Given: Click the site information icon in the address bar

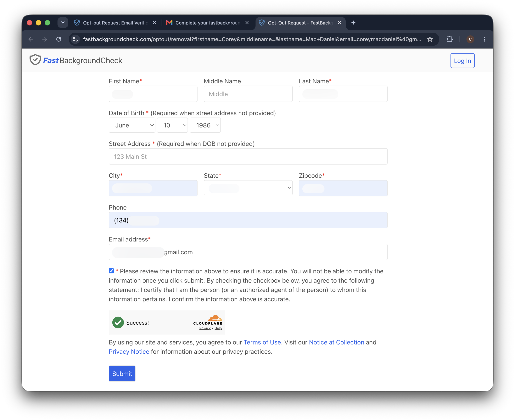Looking at the screenshot, I should click(75, 39).
